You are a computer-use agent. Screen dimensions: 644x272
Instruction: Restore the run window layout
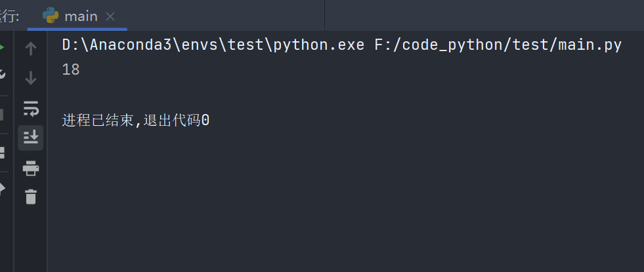pyautogui.click(x=2, y=153)
